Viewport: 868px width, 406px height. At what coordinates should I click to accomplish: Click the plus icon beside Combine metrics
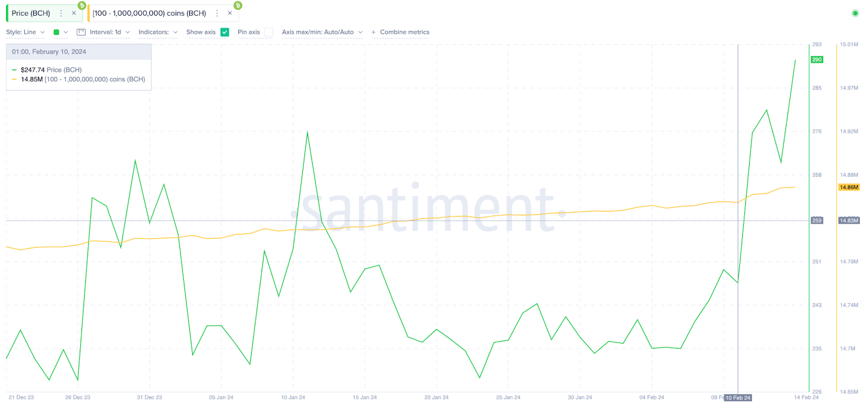(x=373, y=32)
